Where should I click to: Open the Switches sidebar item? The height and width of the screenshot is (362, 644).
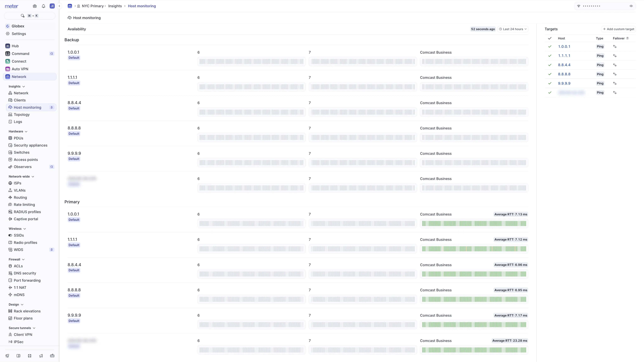(22, 153)
